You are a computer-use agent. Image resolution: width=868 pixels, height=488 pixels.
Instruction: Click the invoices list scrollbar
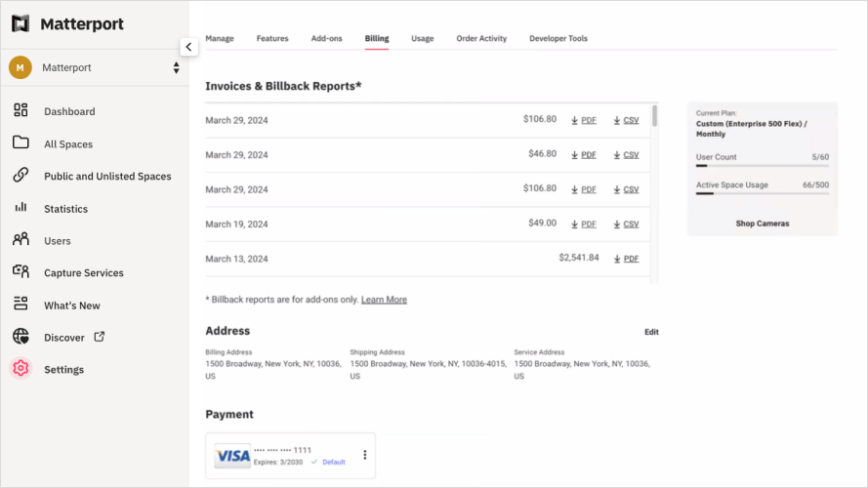(655, 115)
